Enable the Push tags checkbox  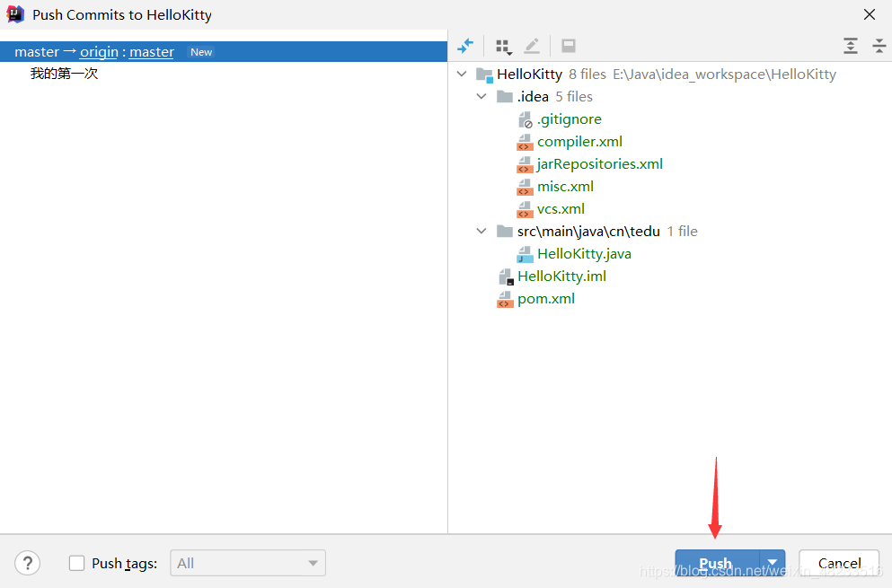pyautogui.click(x=76, y=563)
